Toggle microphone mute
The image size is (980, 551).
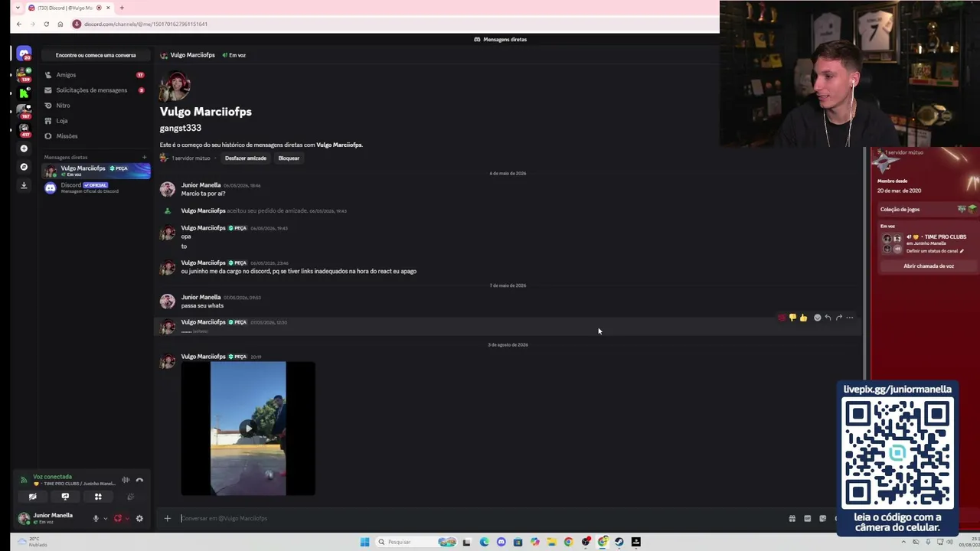(96, 519)
